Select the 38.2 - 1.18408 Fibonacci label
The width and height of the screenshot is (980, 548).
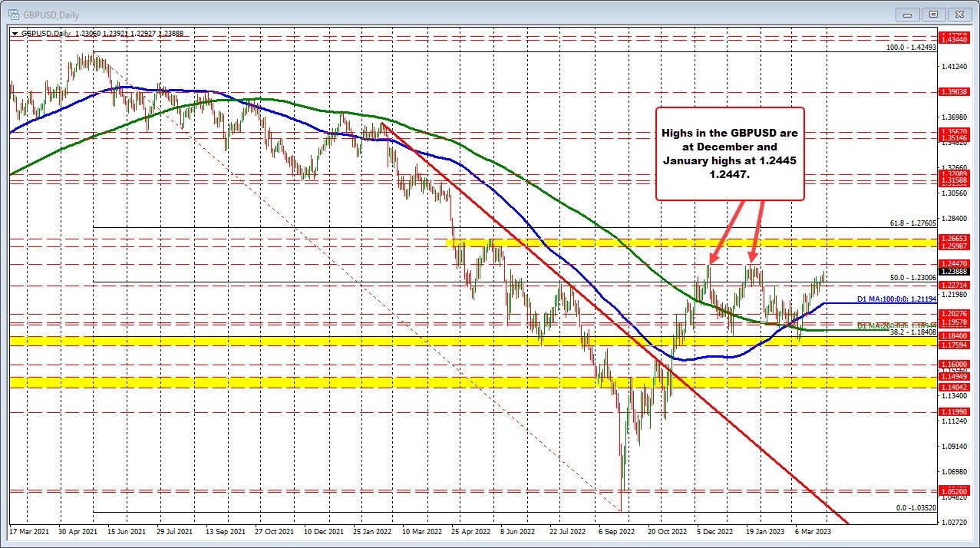pyautogui.click(x=910, y=332)
